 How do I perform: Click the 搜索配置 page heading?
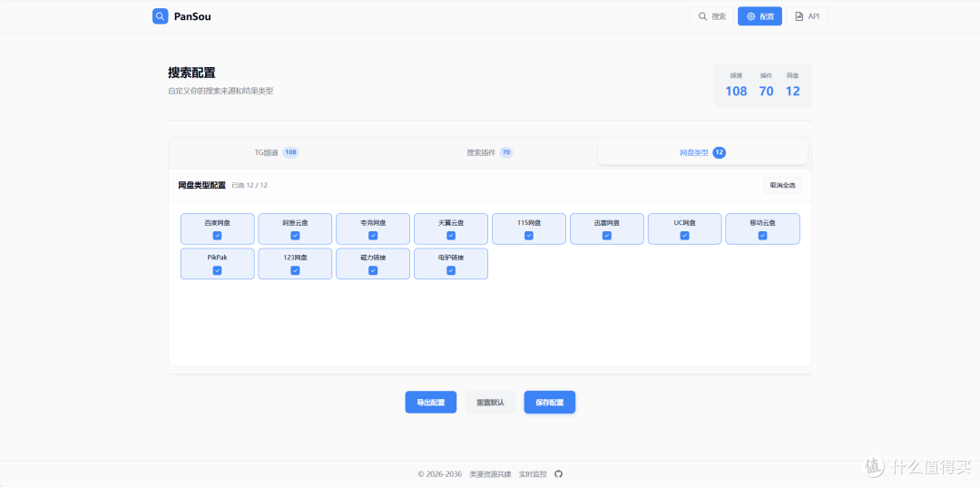pos(191,73)
